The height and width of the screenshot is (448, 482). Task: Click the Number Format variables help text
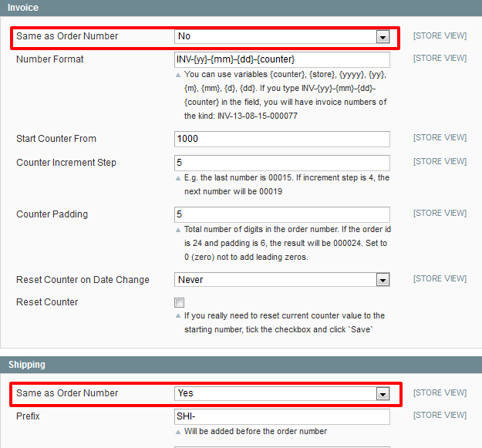(x=285, y=95)
